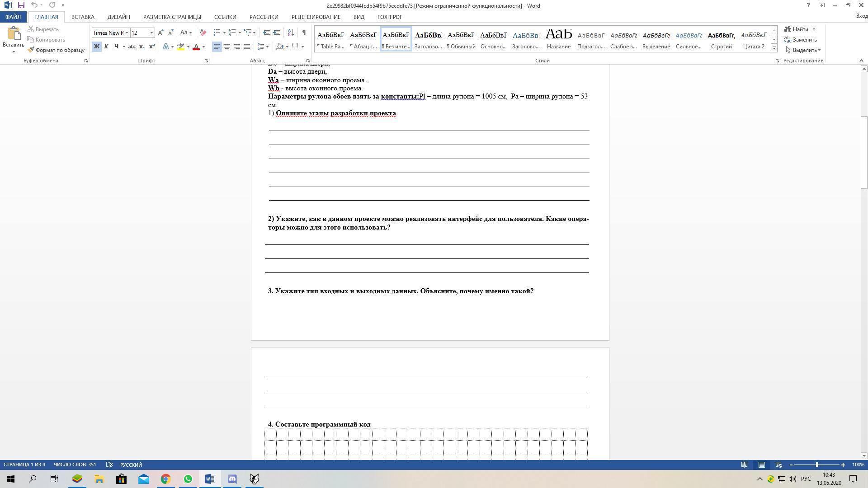Image resolution: width=868 pixels, height=488 pixels.
Task: Click the red font color swatch
Action: point(196,47)
